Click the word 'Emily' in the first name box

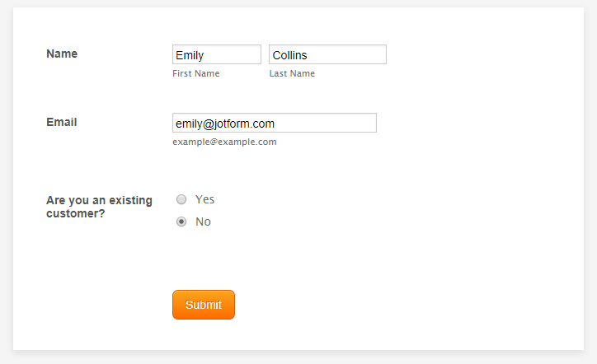point(190,55)
